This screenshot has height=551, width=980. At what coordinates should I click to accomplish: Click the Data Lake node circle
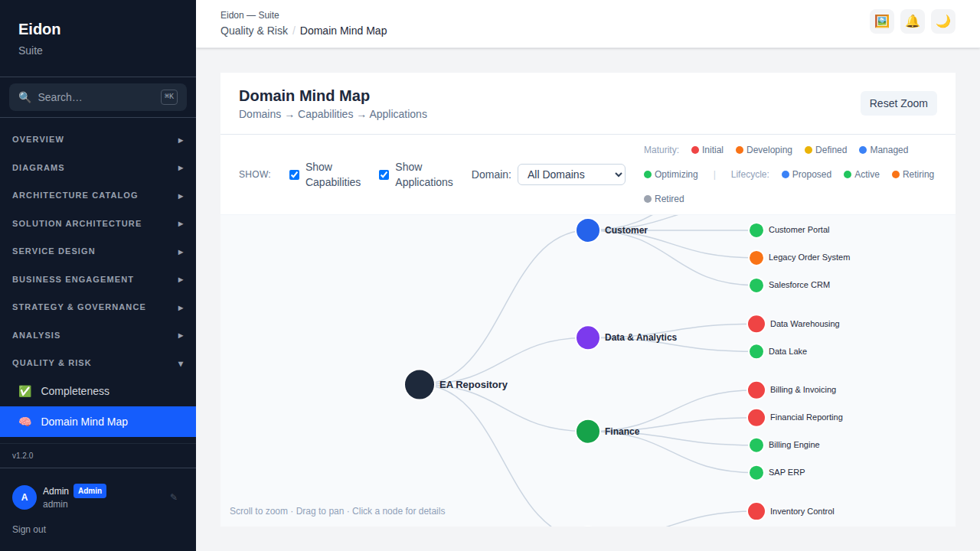point(756,351)
